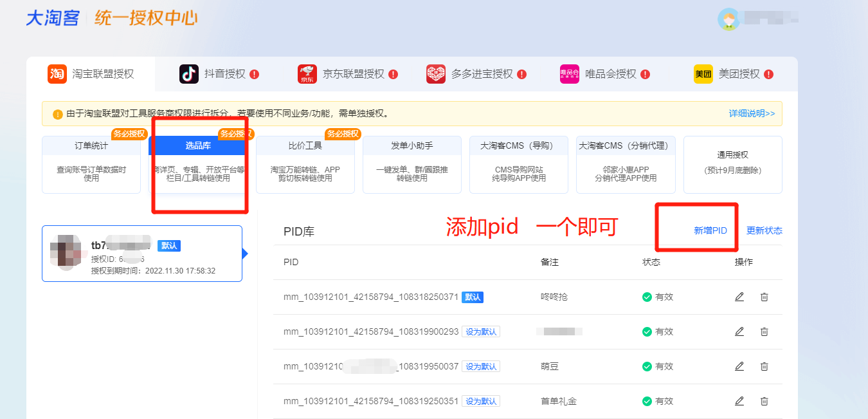Click the 有效 status in 咚咚抢 row
Image resolution: width=868 pixels, height=419 pixels.
click(658, 297)
